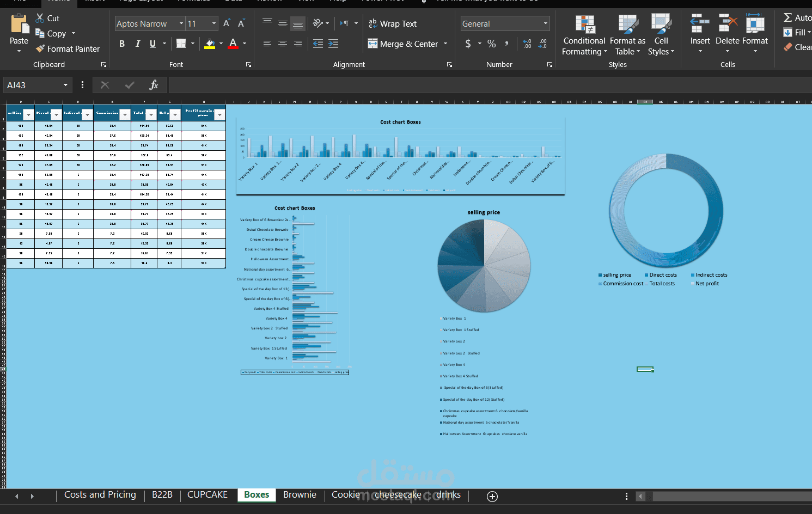Click the formula bar input field

[x=490, y=85]
